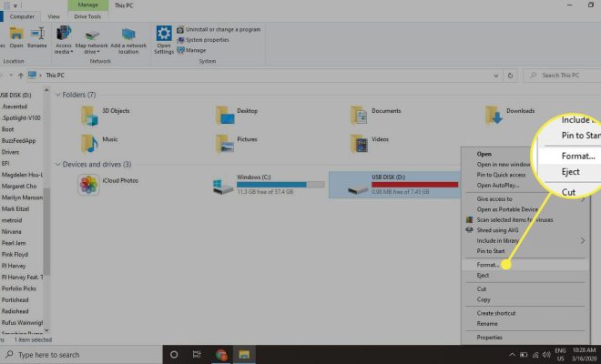Click the Task View taskbar icon
601x364 pixels.
pyautogui.click(x=197, y=355)
